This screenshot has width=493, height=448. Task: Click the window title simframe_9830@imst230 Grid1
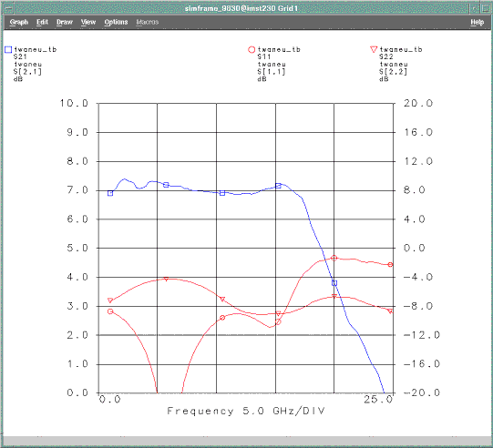[241, 8]
